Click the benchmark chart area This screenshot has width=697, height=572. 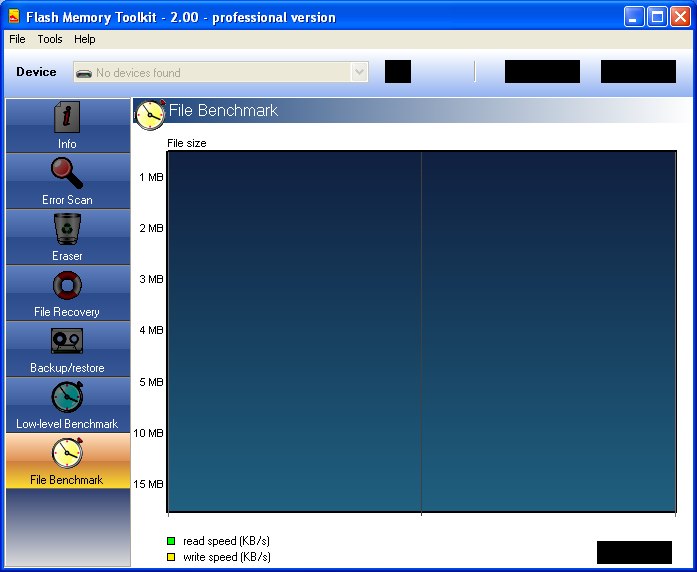tap(422, 332)
